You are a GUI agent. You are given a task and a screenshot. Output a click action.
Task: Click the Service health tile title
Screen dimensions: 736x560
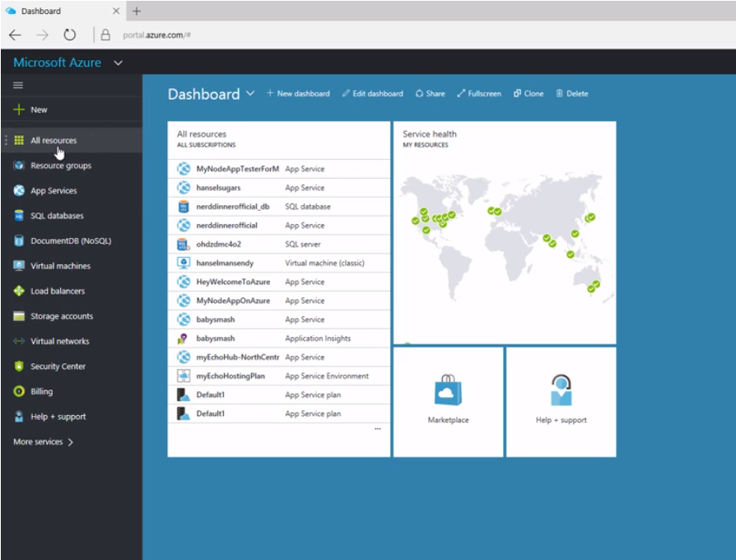(430, 133)
